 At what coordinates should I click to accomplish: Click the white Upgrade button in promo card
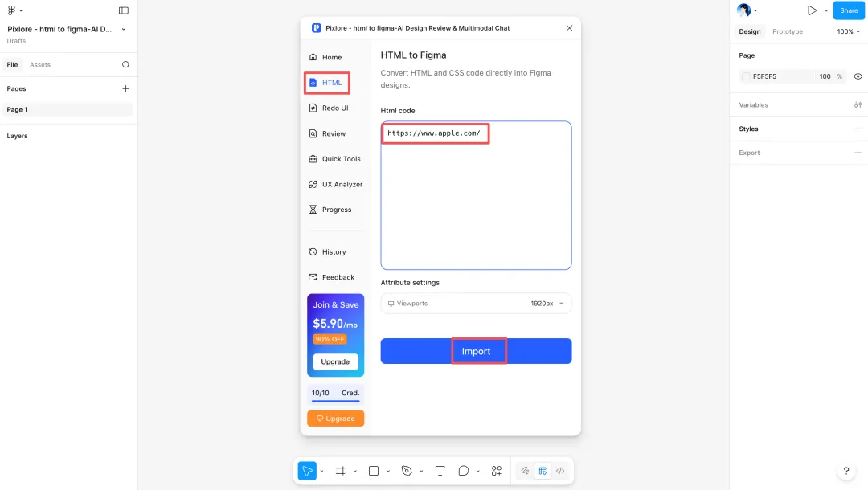point(335,361)
